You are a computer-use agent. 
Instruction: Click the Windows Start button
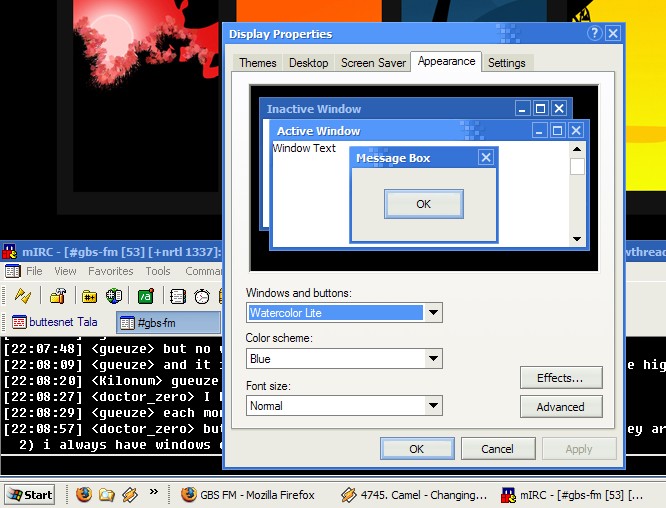[29, 495]
